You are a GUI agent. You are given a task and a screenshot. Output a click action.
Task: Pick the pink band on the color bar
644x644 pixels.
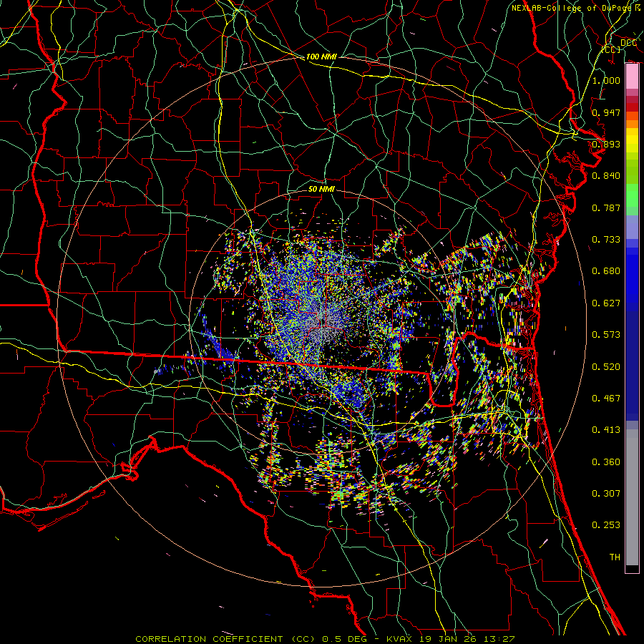pos(632,77)
